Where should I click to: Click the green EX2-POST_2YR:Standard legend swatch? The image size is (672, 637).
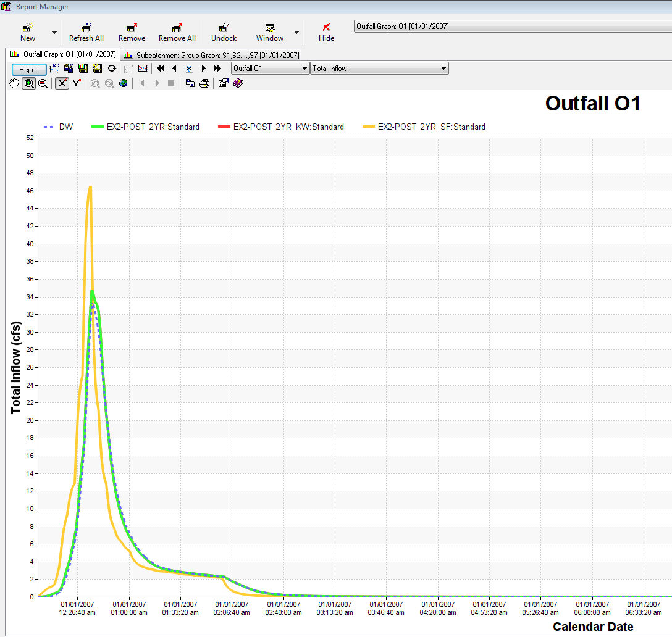[x=98, y=127]
